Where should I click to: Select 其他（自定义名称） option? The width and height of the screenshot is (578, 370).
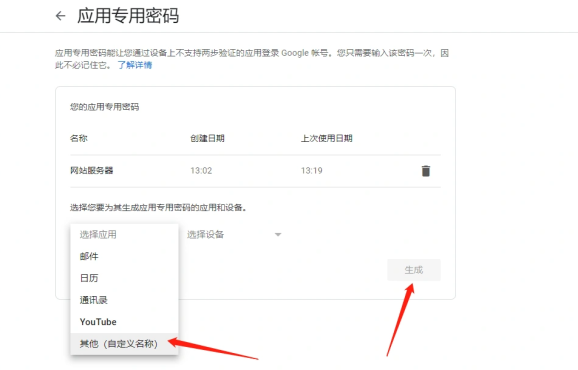124,343
